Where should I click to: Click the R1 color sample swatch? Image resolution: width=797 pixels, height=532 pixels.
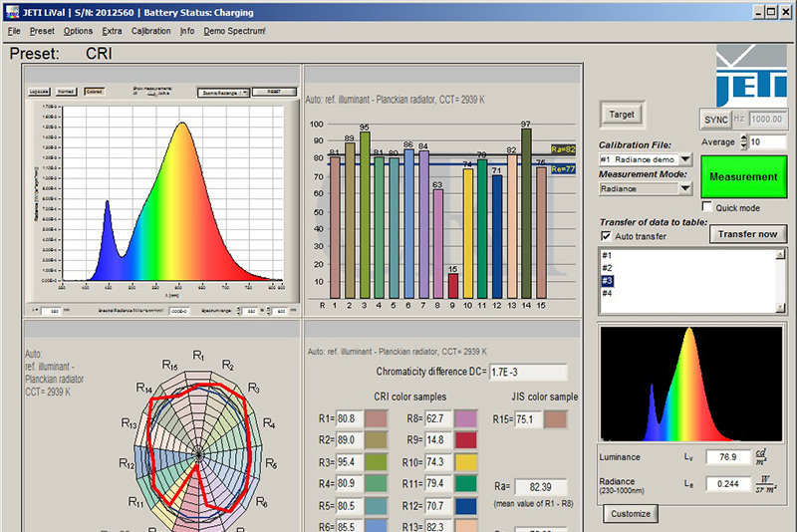tap(376, 418)
